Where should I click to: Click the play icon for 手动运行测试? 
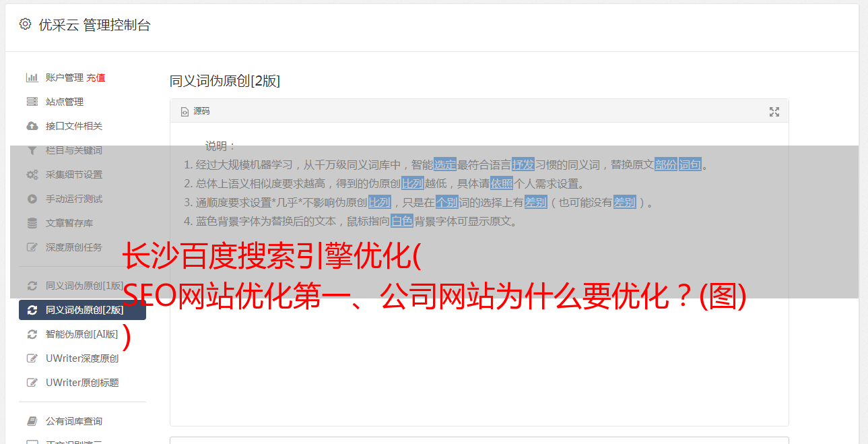[x=32, y=199]
